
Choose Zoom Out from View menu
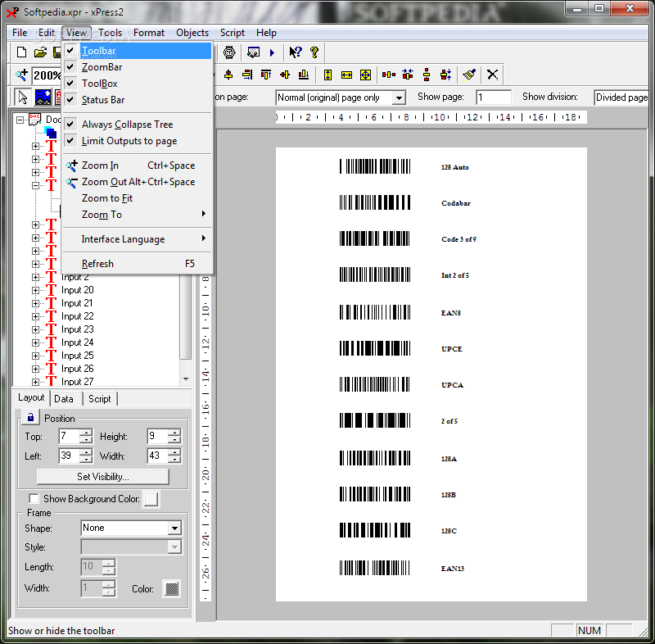pos(137,182)
